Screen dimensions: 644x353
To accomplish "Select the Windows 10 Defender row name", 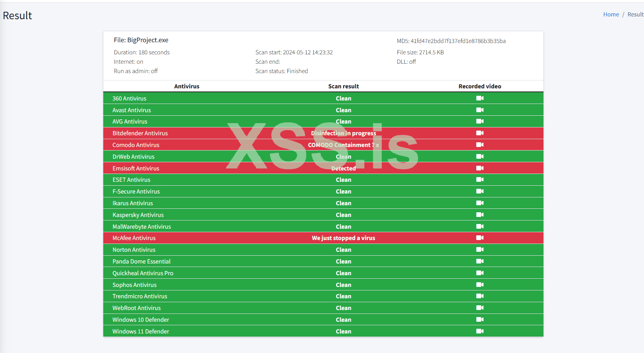I will pos(141,320).
